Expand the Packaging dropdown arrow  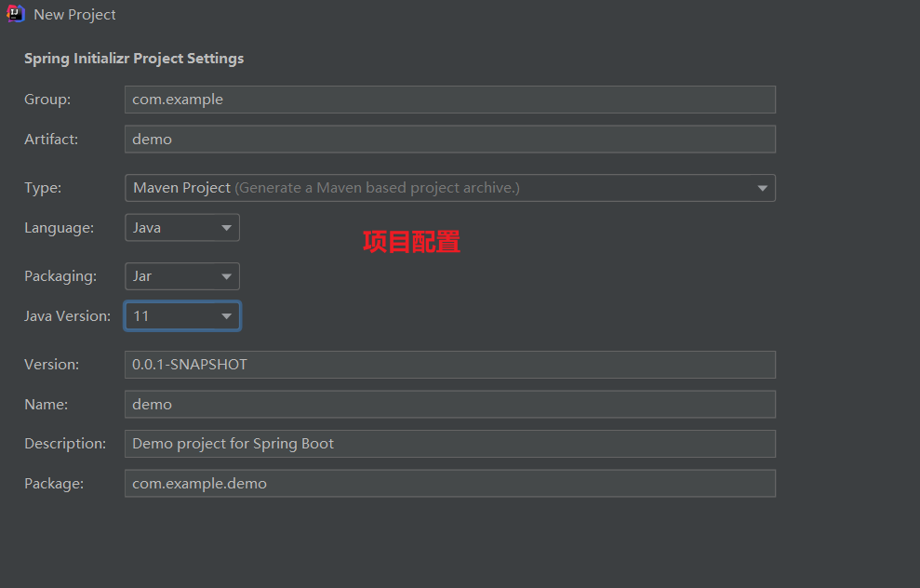[x=226, y=276]
